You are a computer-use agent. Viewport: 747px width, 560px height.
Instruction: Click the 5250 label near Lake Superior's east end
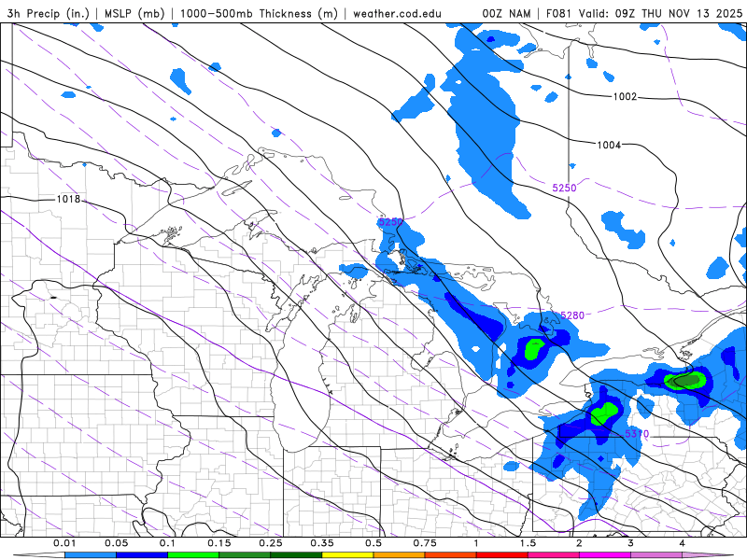click(390, 222)
